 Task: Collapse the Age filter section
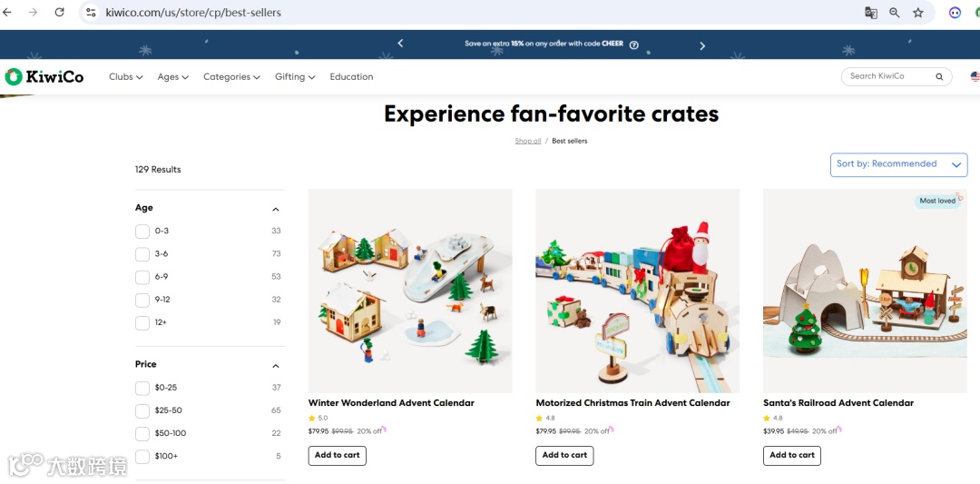pos(276,209)
